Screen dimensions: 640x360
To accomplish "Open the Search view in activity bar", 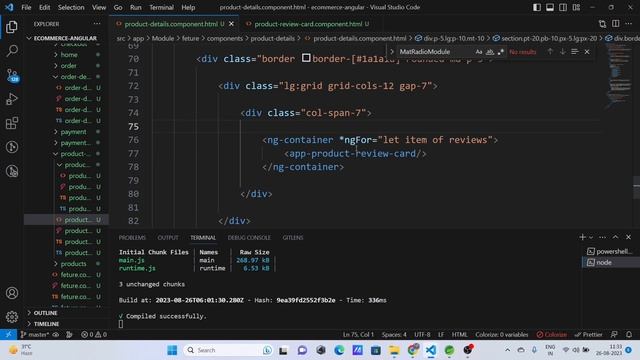I will (x=12, y=51).
